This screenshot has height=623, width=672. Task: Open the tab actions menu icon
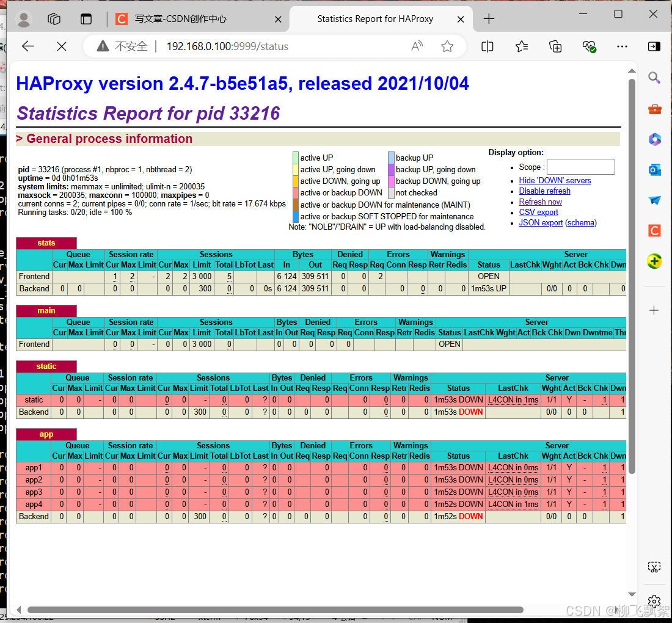pyautogui.click(x=86, y=19)
